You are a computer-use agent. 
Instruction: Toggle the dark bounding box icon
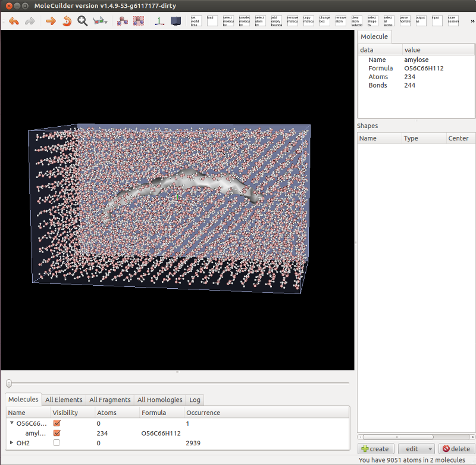(176, 21)
